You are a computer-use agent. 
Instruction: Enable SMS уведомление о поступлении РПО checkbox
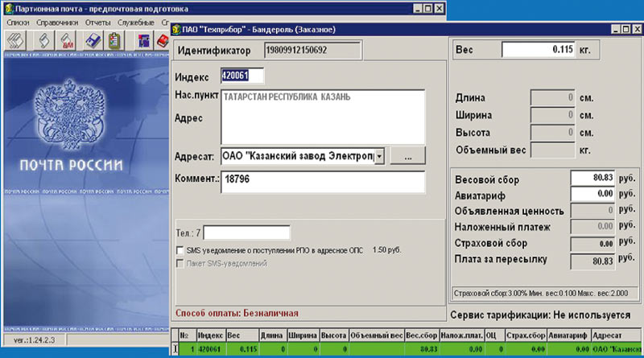(180, 250)
